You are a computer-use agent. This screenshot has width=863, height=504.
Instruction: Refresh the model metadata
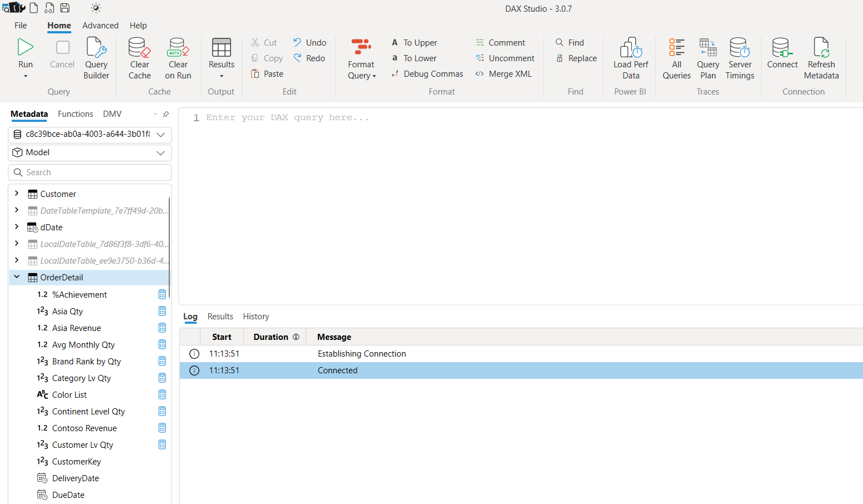[x=821, y=57]
